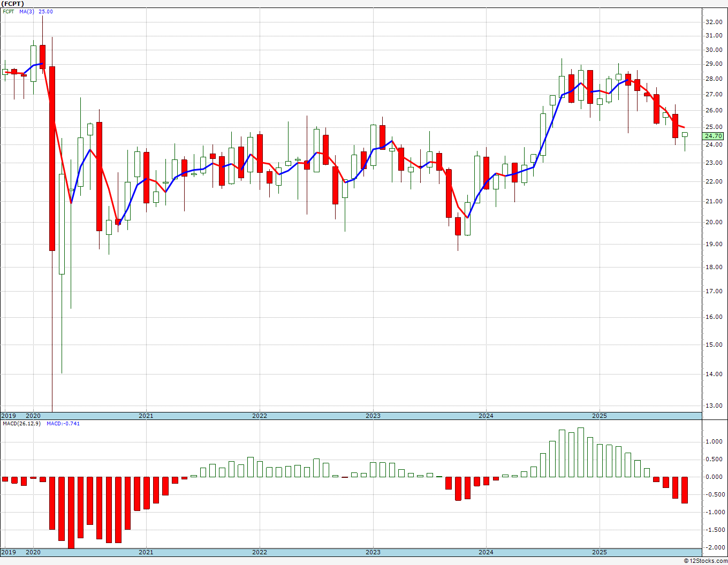Select 14.00 on the price axis
This screenshot has height=565, width=728.
pyautogui.click(x=714, y=374)
